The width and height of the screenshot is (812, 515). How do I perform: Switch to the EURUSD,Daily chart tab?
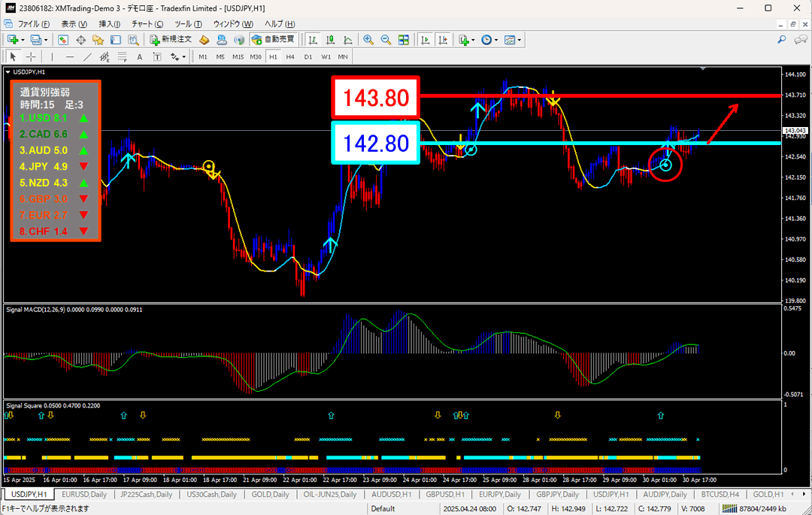click(85, 494)
